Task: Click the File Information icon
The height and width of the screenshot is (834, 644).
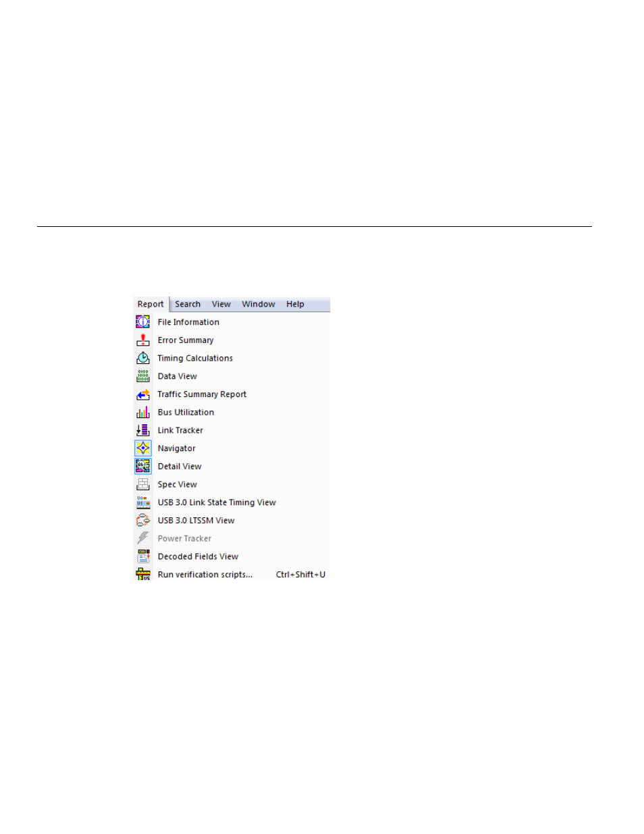Action: pos(143,322)
